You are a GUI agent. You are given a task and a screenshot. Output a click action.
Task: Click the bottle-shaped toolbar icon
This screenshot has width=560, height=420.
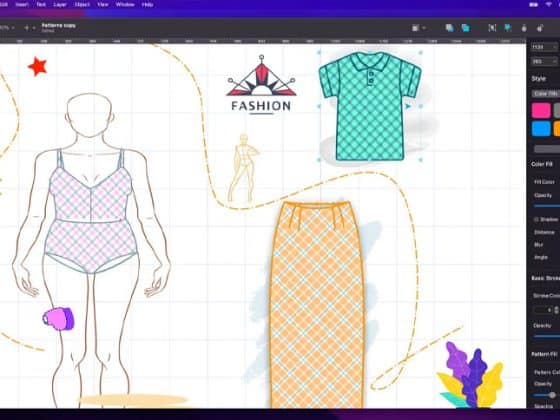pos(524,28)
